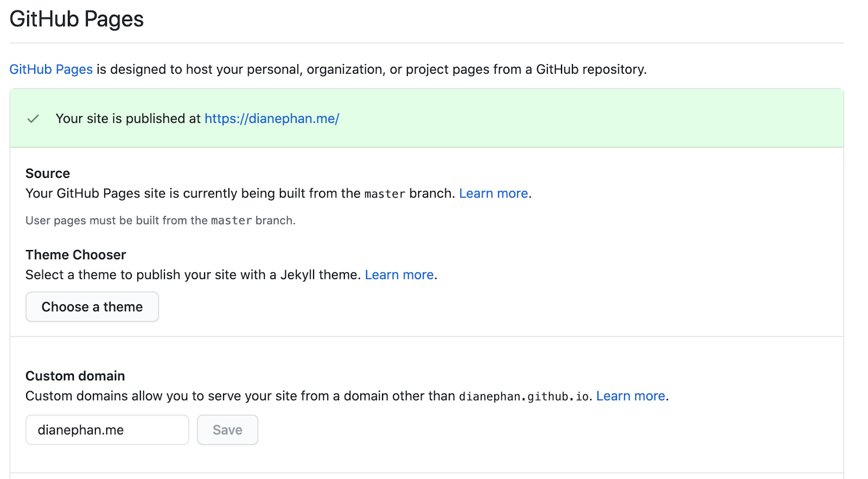Click the Save button for custom domain

pyautogui.click(x=227, y=430)
